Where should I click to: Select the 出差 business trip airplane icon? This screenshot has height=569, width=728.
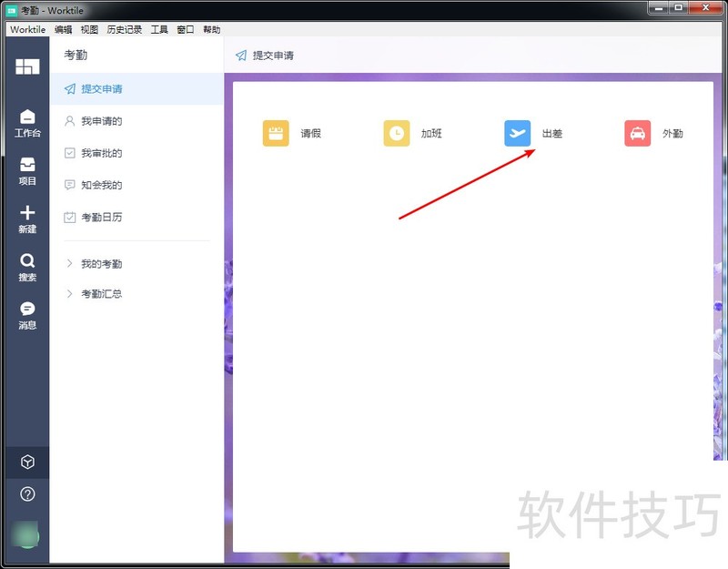coord(518,134)
